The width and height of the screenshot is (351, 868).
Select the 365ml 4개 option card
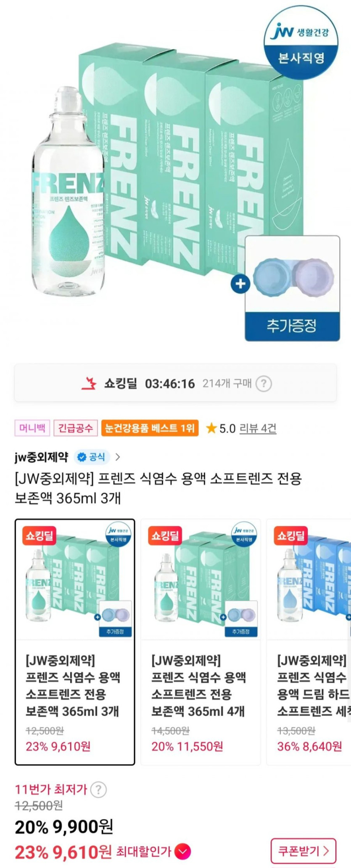tap(201, 642)
